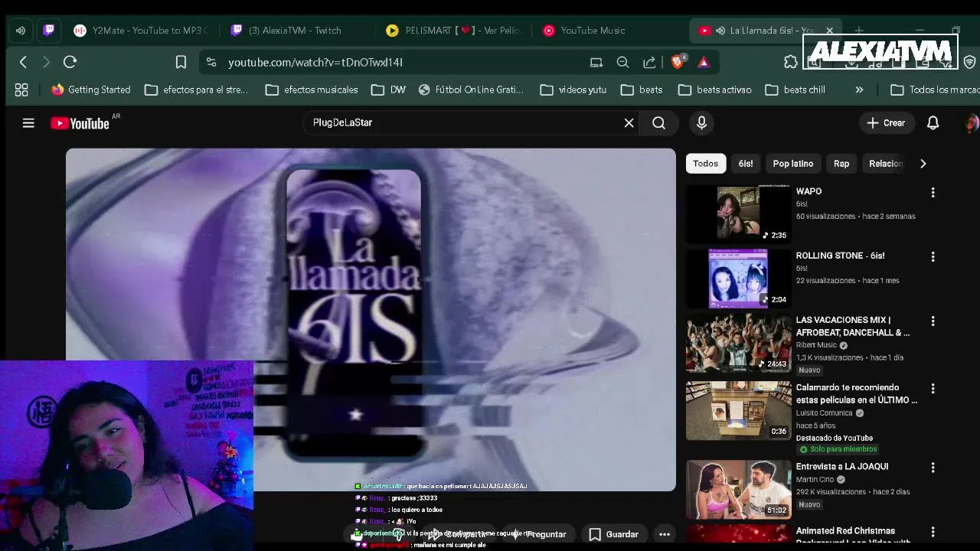Open Brave Rewards triangle icon
The image size is (980, 551).
(x=704, y=62)
